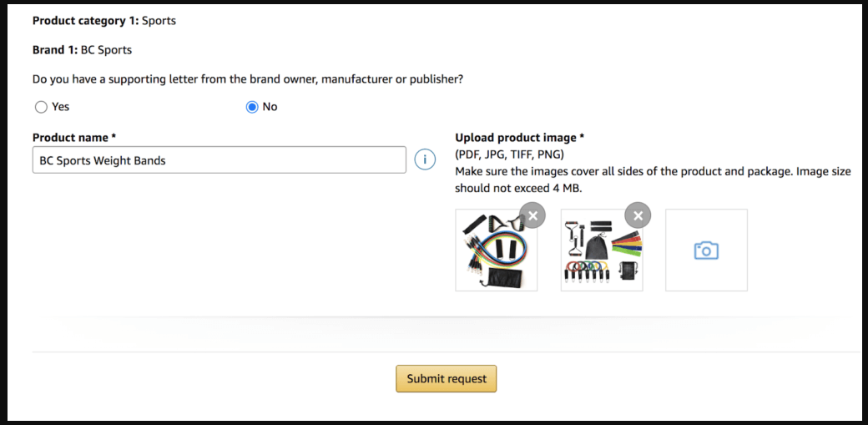The height and width of the screenshot is (425, 868).
Task: Click the 'Brand 1:' label
Action: 55,50
